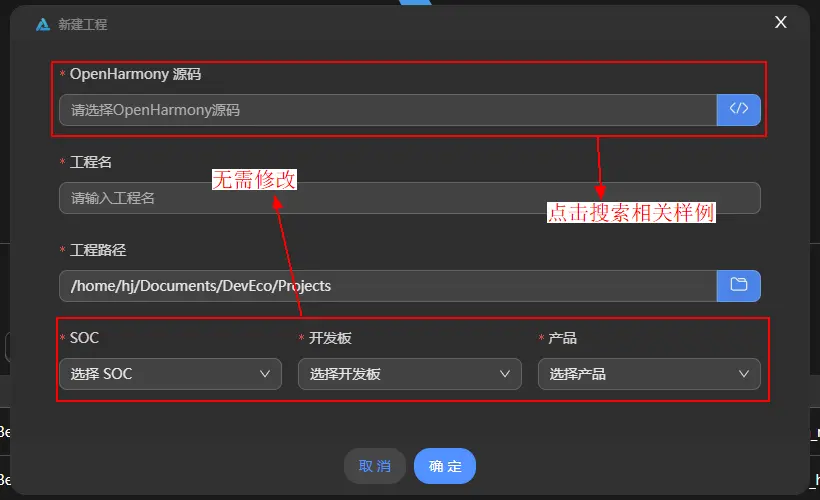Viewport: 820px width, 500px height.
Task: Click the 工程名 input field
Action: click(x=409, y=198)
